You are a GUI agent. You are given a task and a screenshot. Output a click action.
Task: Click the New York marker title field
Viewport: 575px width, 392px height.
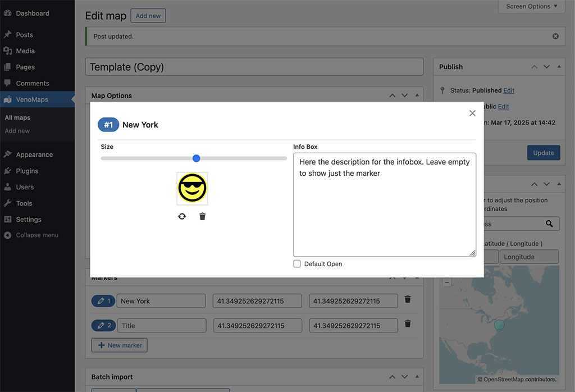coord(161,301)
